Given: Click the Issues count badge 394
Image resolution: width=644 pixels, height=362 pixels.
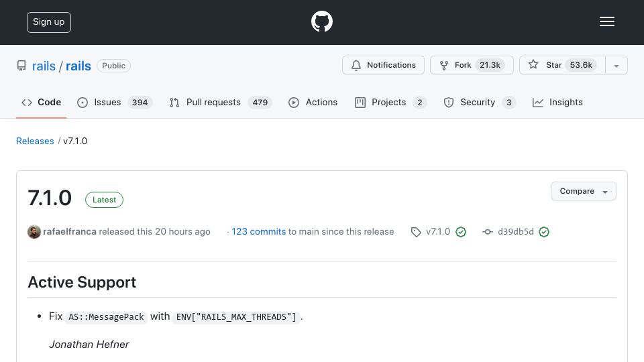Looking at the screenshot, I should (140, 102).
